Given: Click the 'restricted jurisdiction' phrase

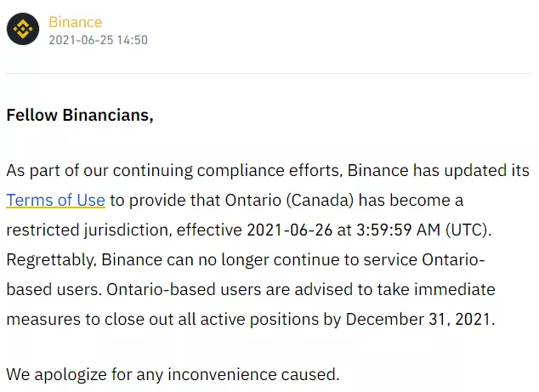Looking at the screenshot, I should click(x=88, y=230).
